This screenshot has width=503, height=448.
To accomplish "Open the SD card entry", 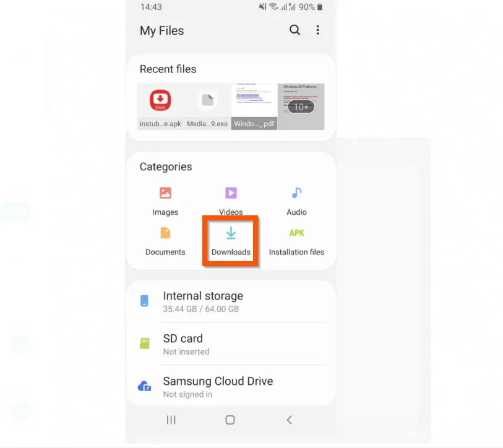I will 183,344.
